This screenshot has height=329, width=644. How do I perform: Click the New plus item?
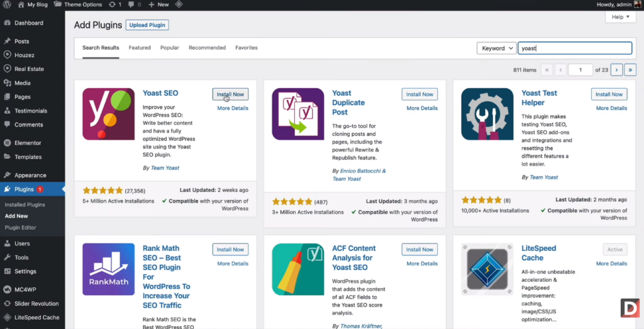[158, 4]
